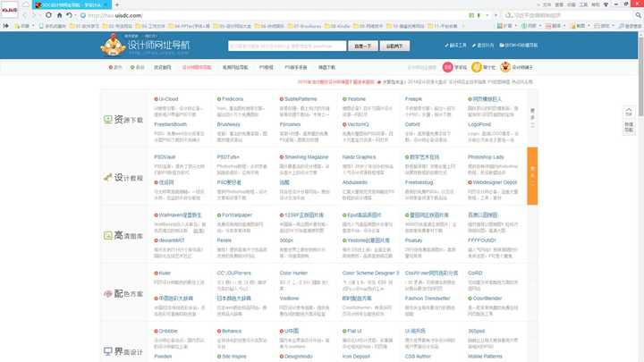Open the VectorHQ link
644x362 pixels.
point(358,124)
